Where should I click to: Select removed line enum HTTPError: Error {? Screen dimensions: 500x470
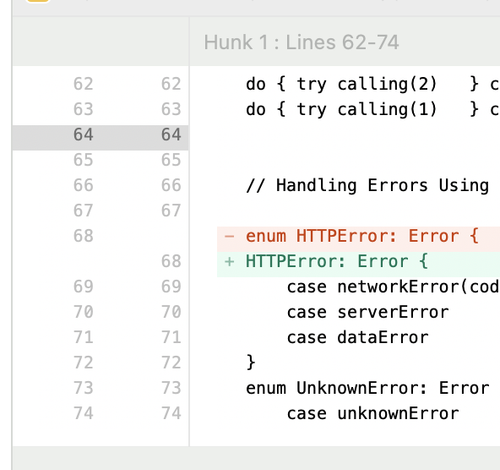(x=362, y=236)
